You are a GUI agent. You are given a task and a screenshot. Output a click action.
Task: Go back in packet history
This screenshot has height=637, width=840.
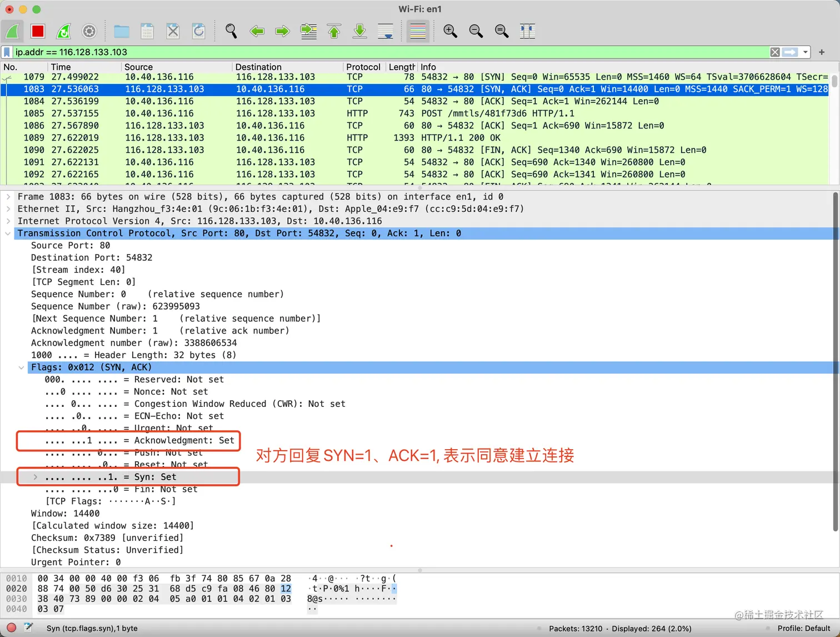(257, 31)
